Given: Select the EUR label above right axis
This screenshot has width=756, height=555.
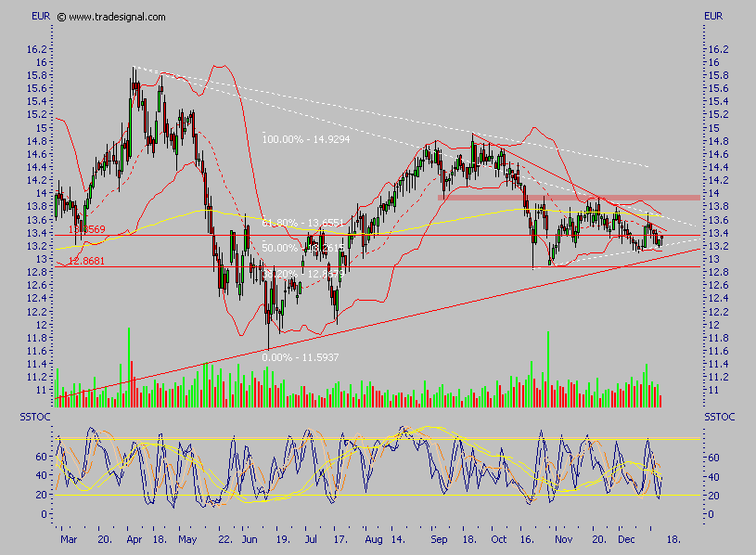Looking at the screenshot, I should tap(713, 16).
